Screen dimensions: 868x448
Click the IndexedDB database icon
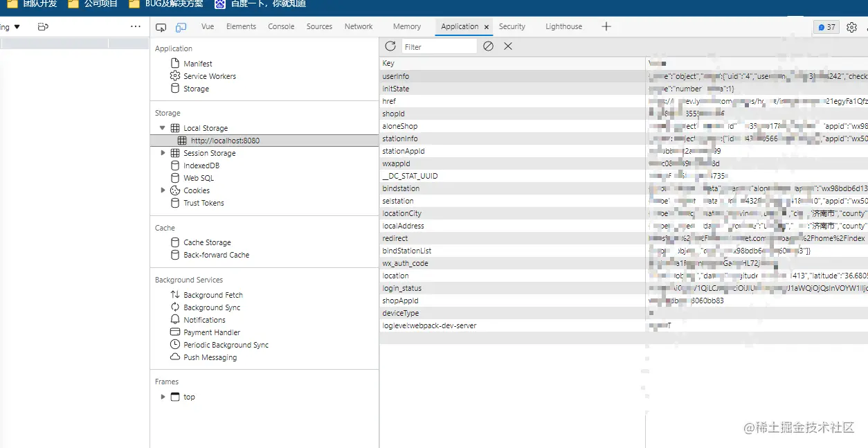[175, 165]
